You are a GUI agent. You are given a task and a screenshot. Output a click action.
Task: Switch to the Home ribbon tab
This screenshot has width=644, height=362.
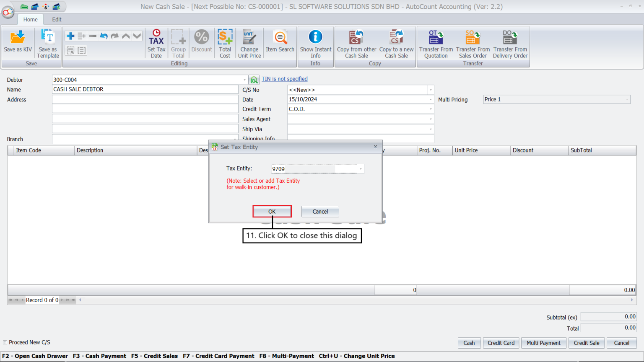(30, 19)
